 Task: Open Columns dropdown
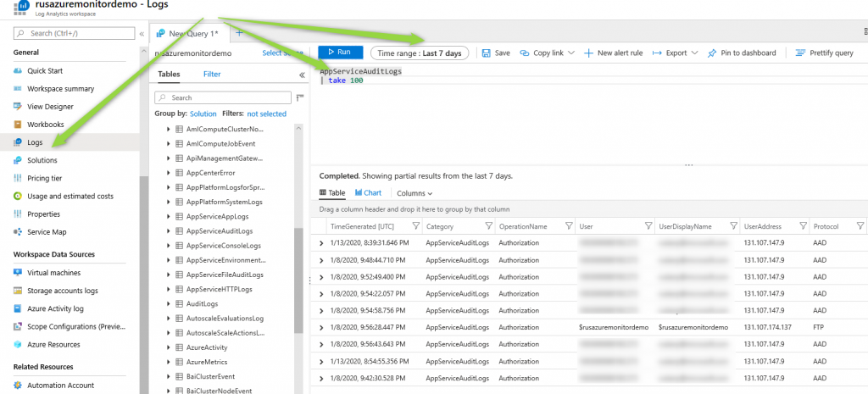pyautogui.click(x=415, y=193)
